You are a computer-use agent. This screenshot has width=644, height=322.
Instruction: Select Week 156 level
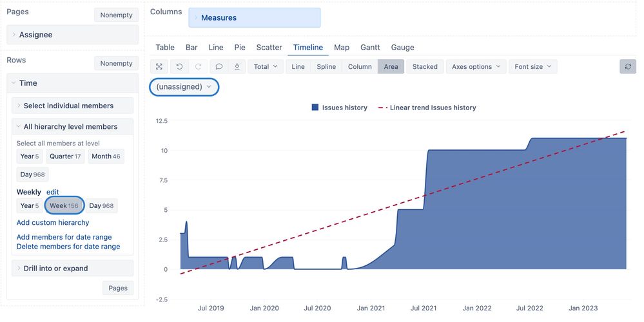[x=64, y=206]
